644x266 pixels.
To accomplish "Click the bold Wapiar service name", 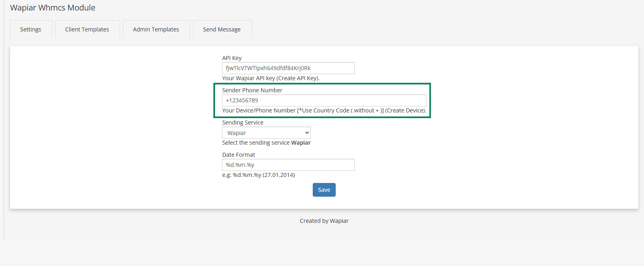I will (301, 143).
